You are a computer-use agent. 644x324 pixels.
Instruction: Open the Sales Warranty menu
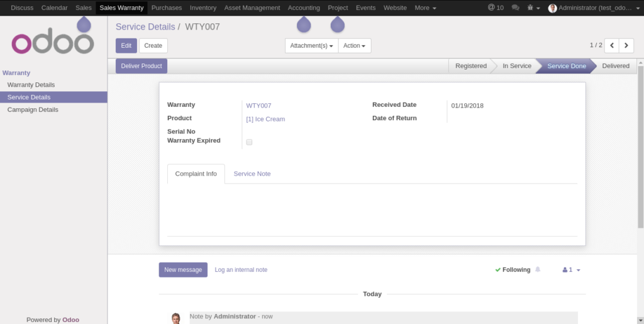coord(121,8)
